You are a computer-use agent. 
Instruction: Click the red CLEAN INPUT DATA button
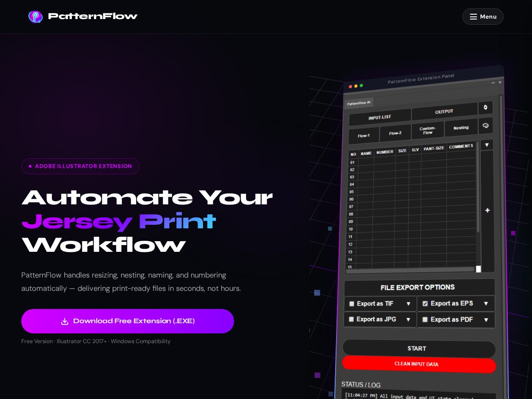(x=419, y=364)
